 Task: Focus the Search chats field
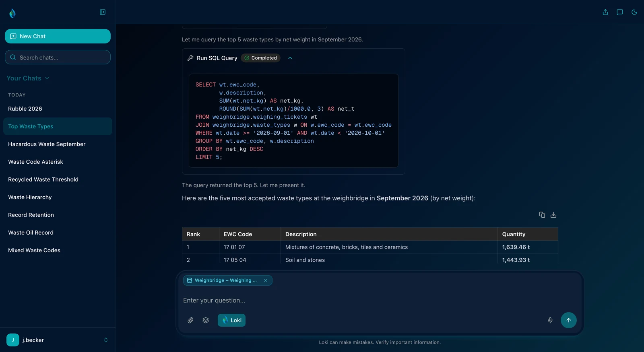58,57
